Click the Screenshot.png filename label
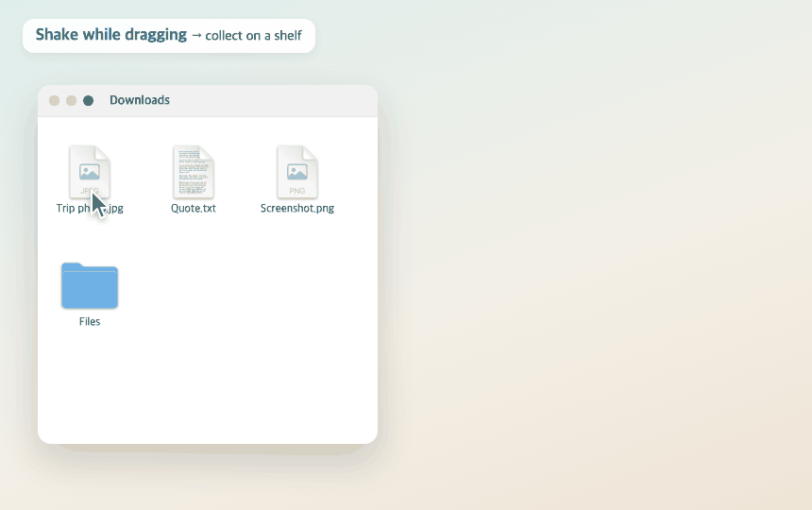This screenshot has width=812, height=510. 297,208
